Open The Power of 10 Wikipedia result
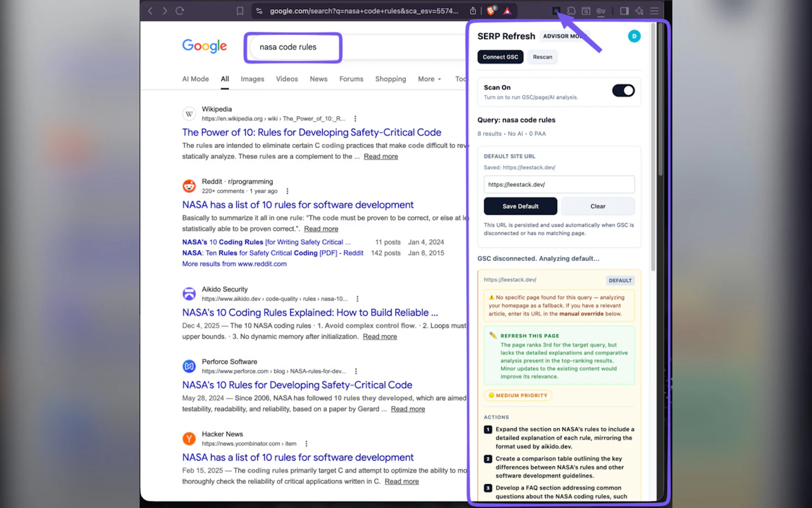812x508 pixels. [312, 132]
